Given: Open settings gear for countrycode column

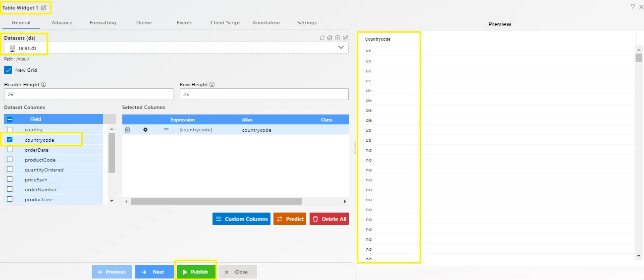Looking at the screenshot, I should coord(145,130).
